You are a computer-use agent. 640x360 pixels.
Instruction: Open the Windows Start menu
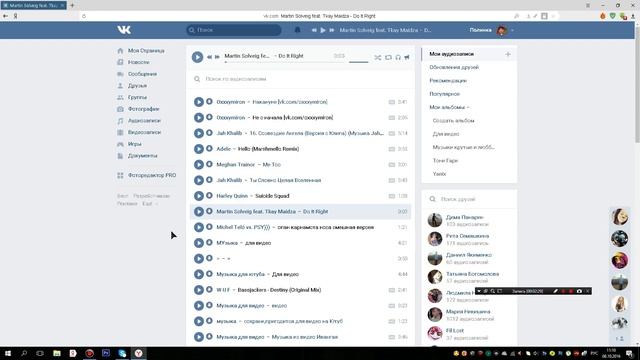pos(7,353)
